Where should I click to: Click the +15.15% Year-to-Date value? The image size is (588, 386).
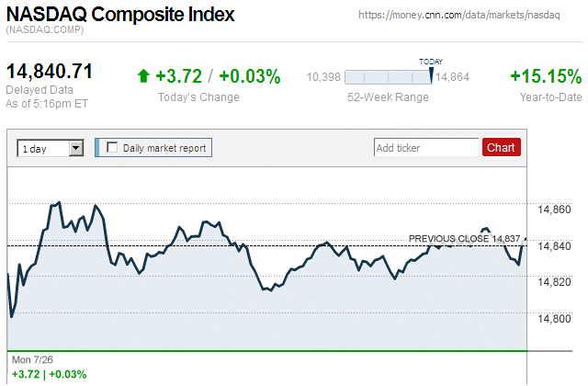[x=546, y=76]
